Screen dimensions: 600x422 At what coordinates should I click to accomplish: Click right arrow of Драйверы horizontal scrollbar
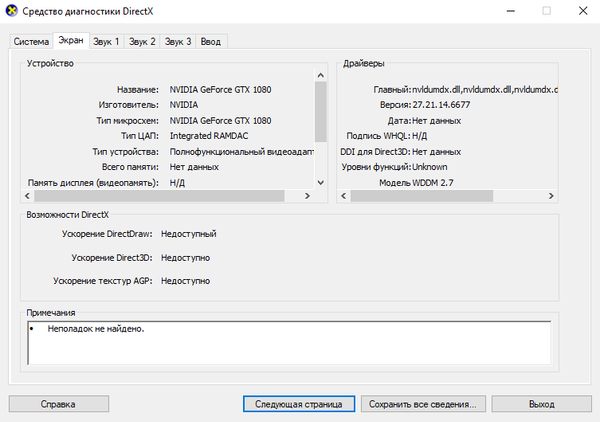pos(551,196)
